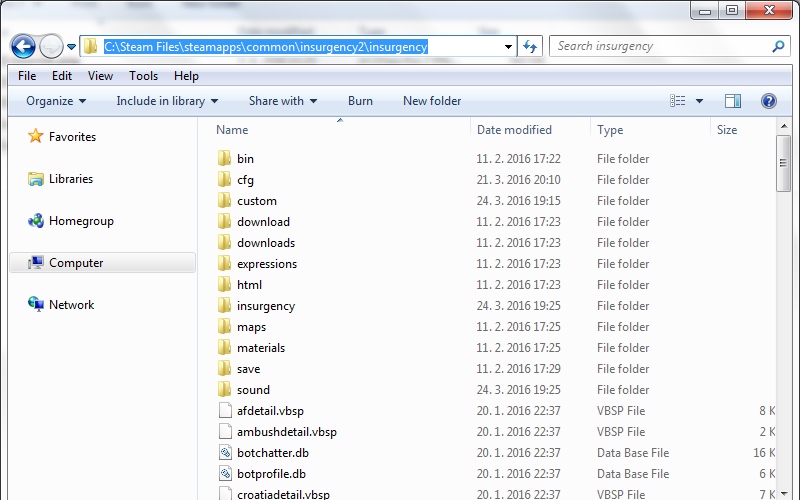Select the custom folder icon
The image size is (800, 500).
(224, 200)
